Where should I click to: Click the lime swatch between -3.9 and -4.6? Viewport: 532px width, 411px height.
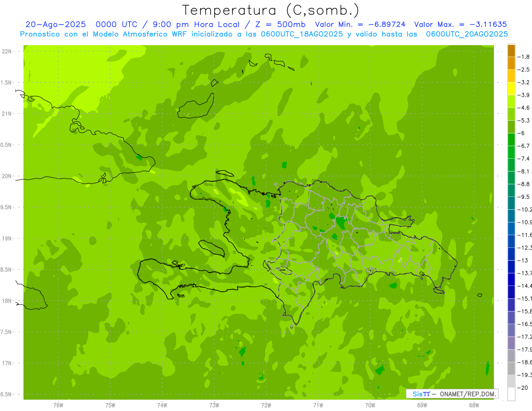tap(511, 102)
